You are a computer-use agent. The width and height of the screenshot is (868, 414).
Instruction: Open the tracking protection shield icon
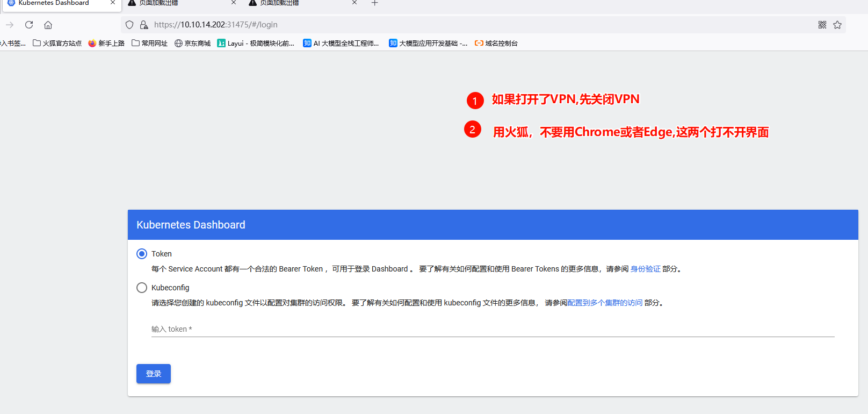(x=129, y=25)
